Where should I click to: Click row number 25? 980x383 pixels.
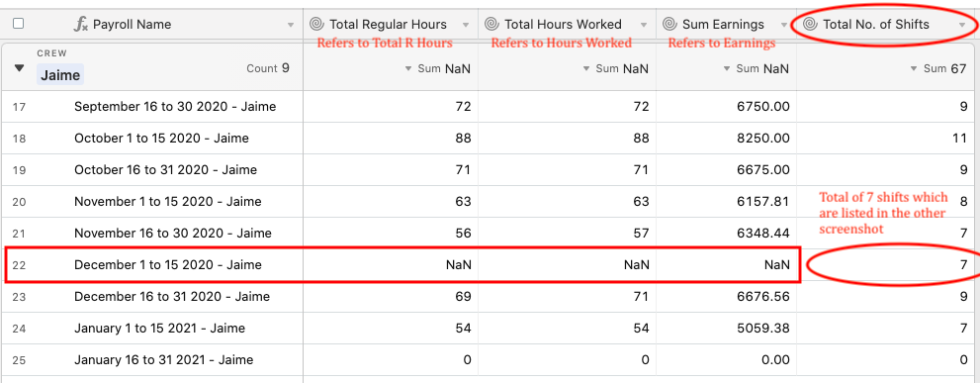tap(19, 360)
